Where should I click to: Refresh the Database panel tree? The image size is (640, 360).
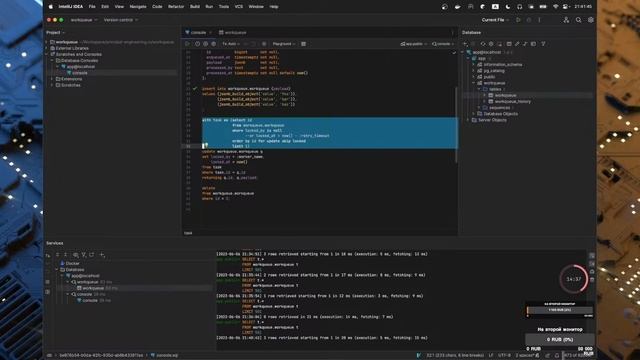pos(483,44)
